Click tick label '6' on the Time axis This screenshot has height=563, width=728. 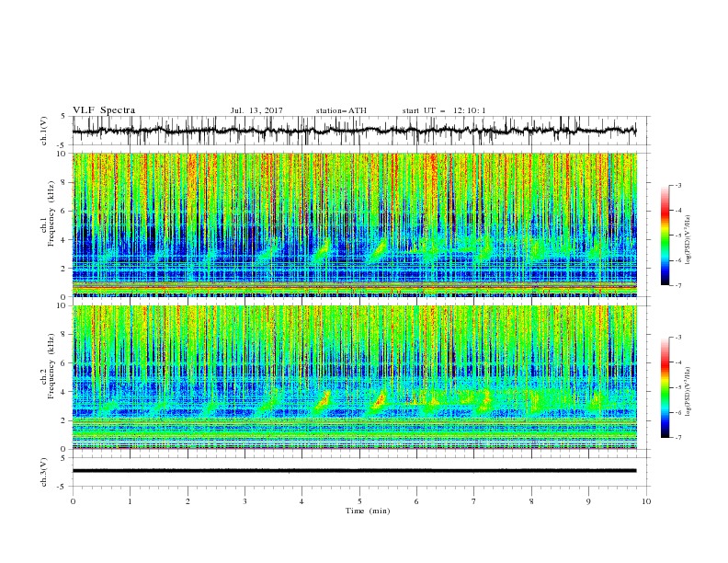pyautogui.click(x=417, y=501)
